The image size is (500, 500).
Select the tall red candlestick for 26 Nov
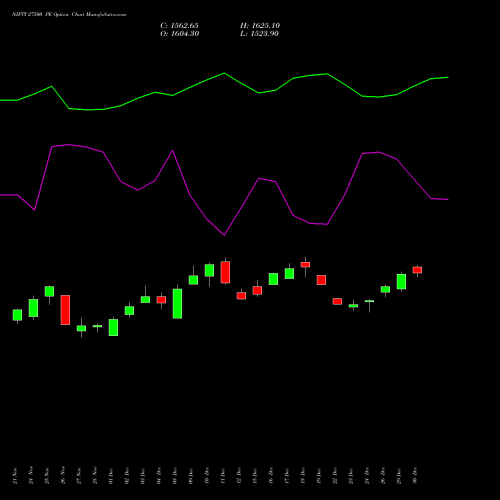pos(65,310)
